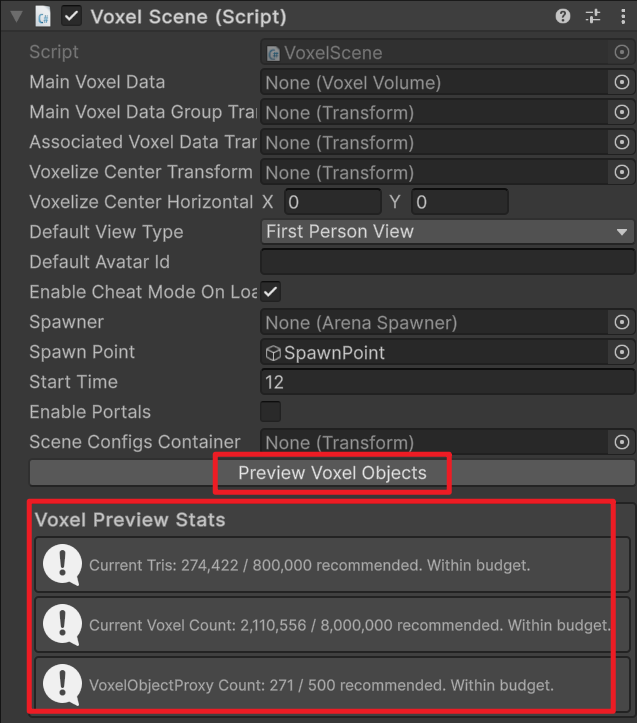Collapse the Voxel Scene component foldout
The height and width of the screenshot is (723, 637).
[17, 17]
